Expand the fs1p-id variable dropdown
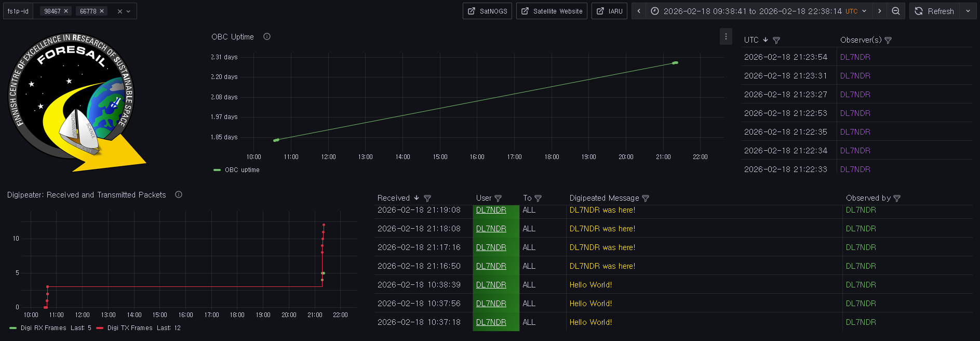The width and height of the screenshot is (980, 341). [129, 11]
